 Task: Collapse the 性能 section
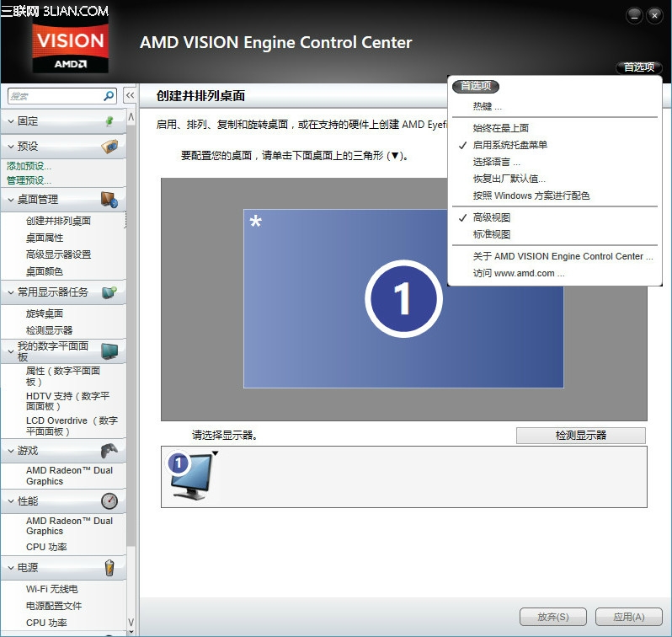(x=11, y=501)
